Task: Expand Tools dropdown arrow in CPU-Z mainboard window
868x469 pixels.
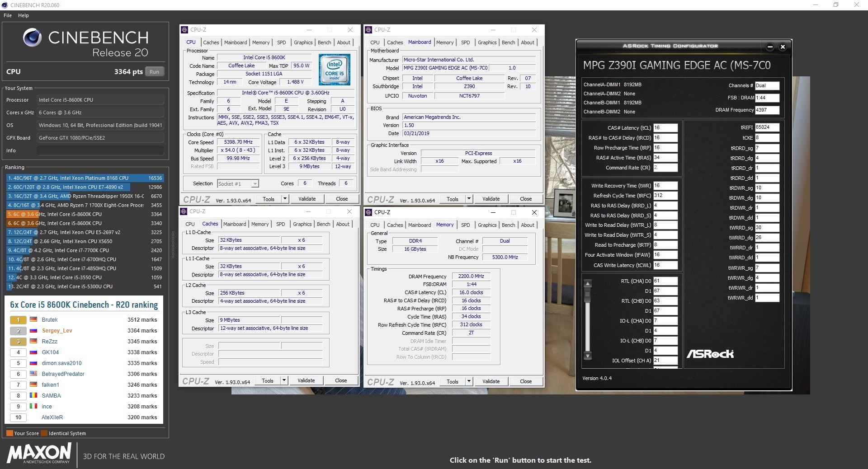Action: (x=469, y=199)
